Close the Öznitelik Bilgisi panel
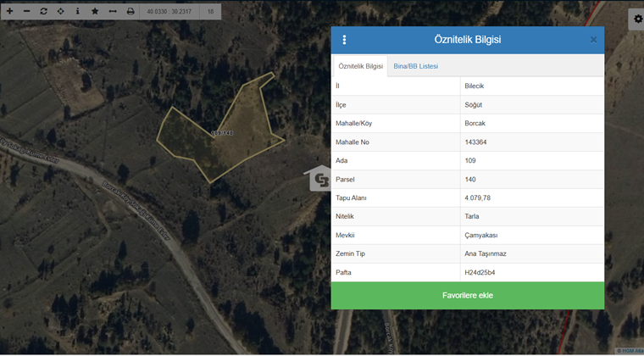 (593, 40)
